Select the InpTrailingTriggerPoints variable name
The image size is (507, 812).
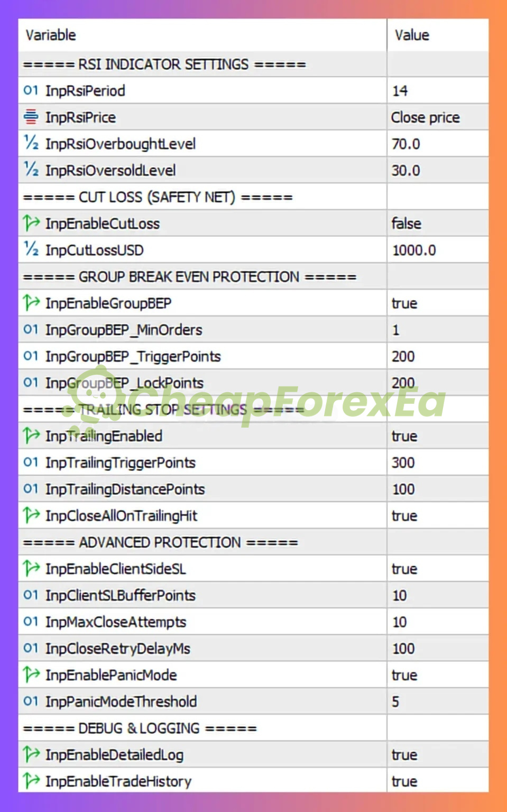(x=121, y=462)
